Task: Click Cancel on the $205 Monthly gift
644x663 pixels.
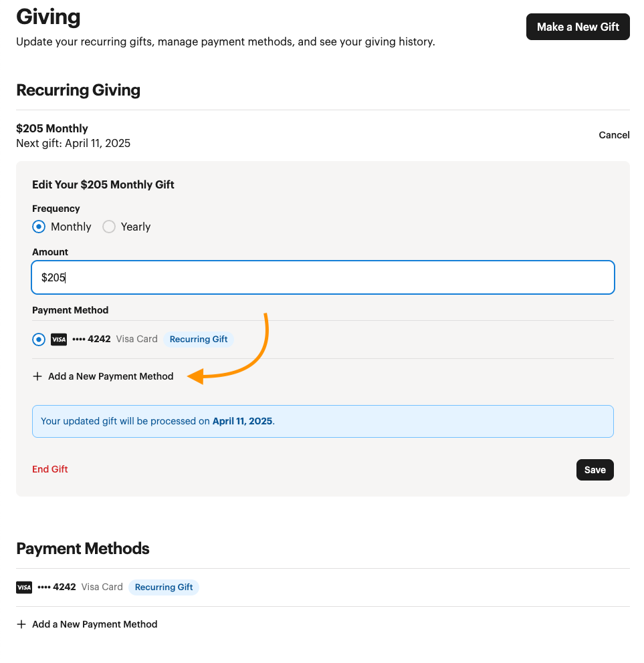Action: [613, 135]
